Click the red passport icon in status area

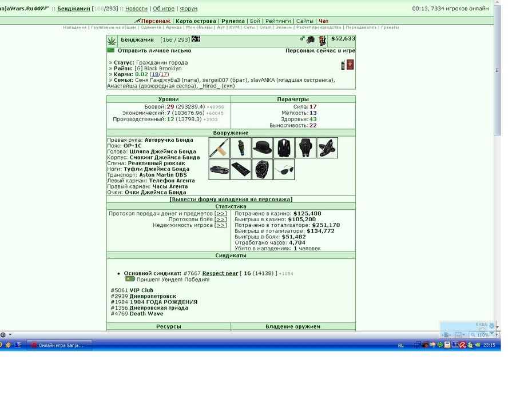(x=350, y=65)
